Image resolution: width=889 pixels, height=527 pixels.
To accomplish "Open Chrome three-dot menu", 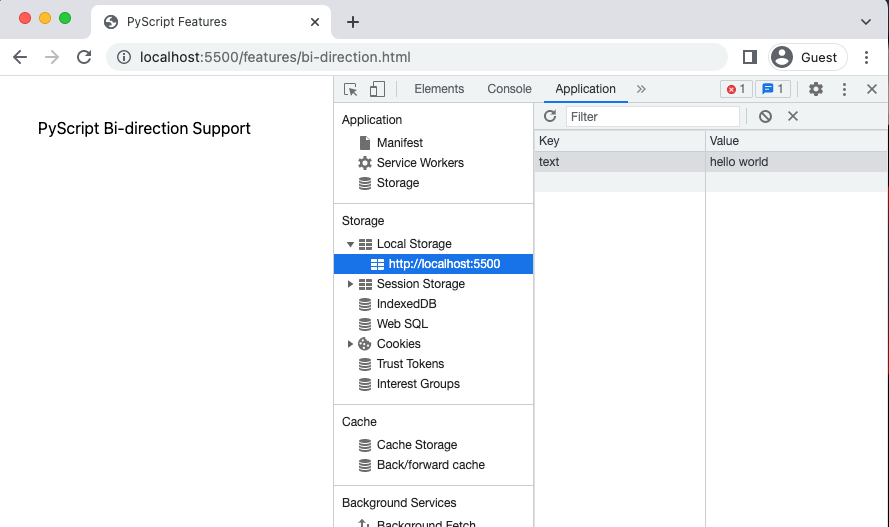I will [x=866, y=57].
